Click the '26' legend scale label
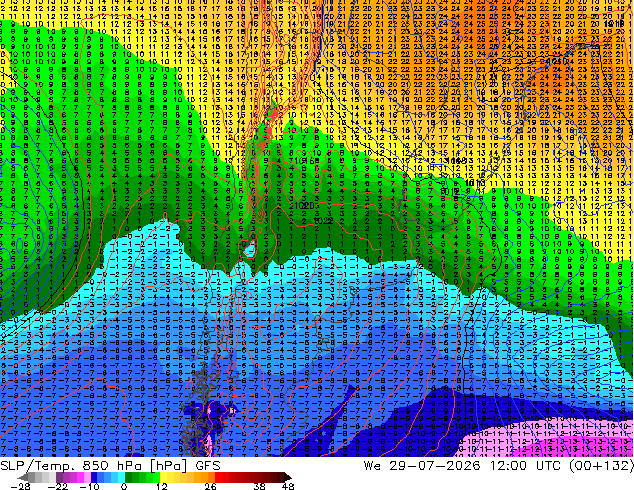 210,486
